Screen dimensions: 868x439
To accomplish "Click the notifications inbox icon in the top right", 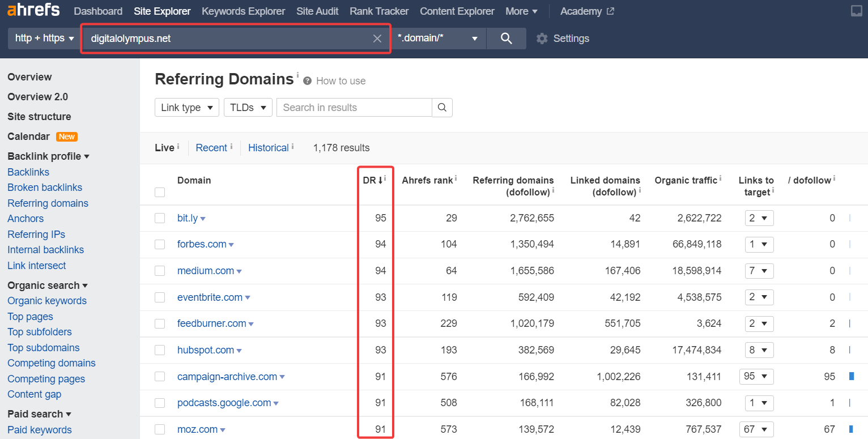I will (x=857, y=11).
